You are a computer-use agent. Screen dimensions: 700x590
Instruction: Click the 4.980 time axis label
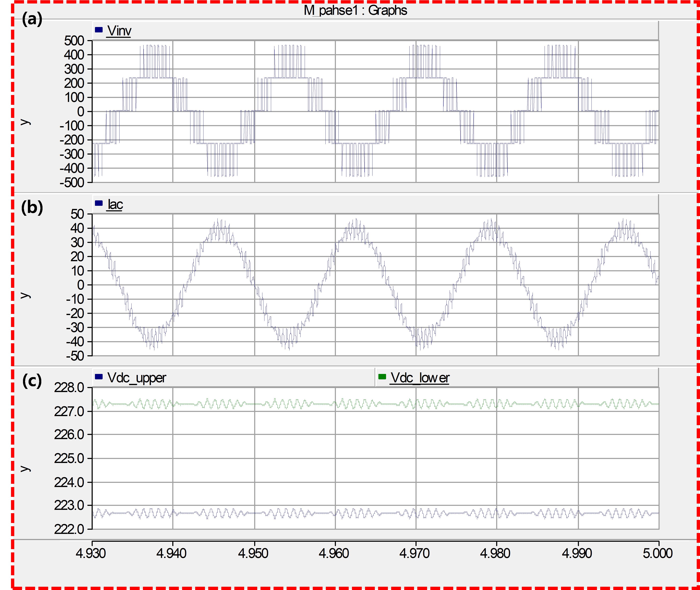(x=495, y=554)
